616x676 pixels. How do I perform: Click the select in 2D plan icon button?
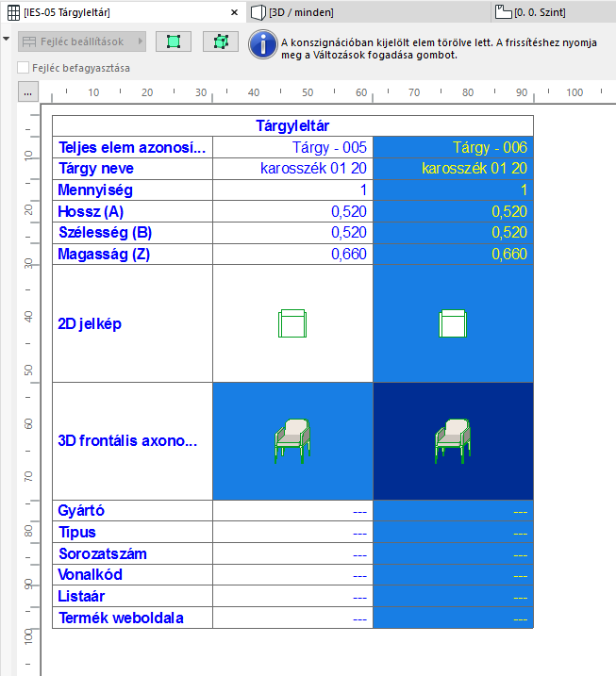click(174, 41)
